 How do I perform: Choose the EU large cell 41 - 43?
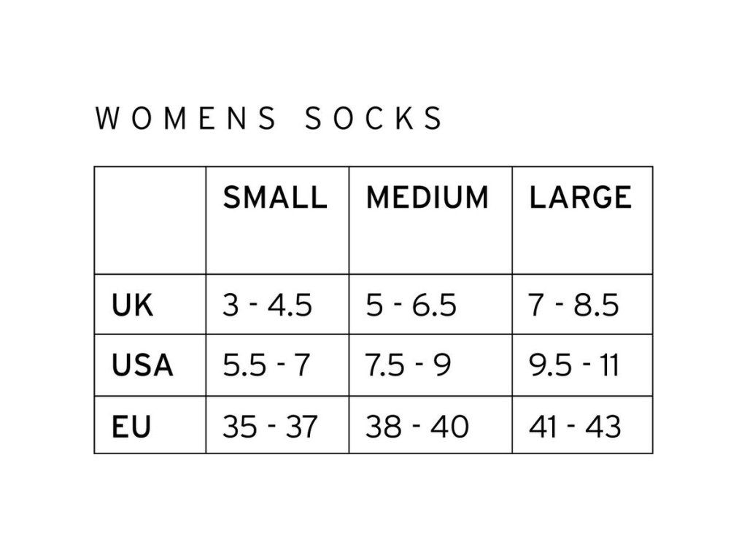click(x=575, y=427)
